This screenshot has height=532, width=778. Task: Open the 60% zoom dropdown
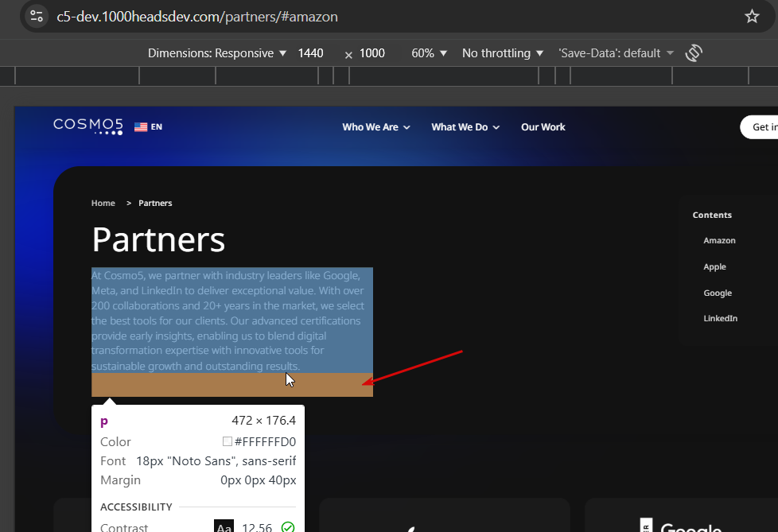(429, 53)
